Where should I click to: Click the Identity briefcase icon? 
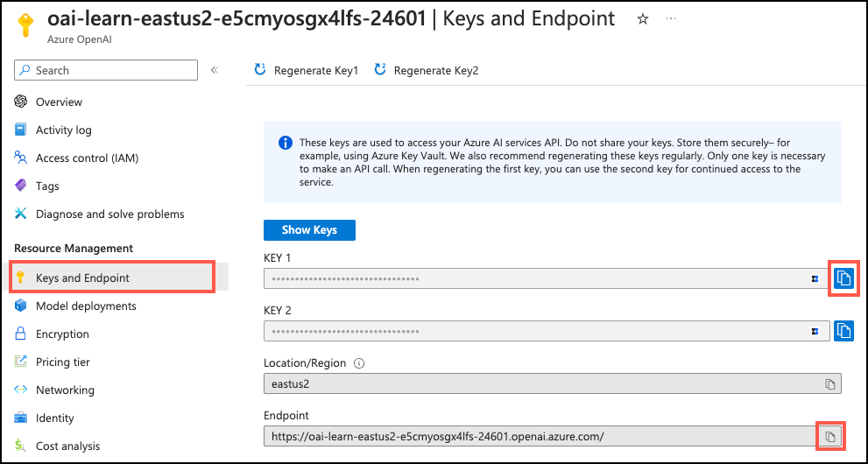click(x=21, y=418)
